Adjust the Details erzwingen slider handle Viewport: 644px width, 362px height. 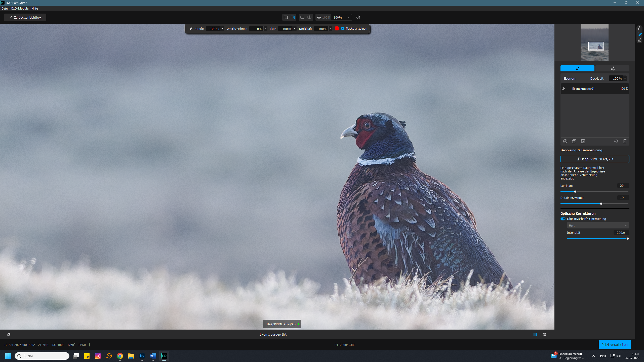[601, 204]
